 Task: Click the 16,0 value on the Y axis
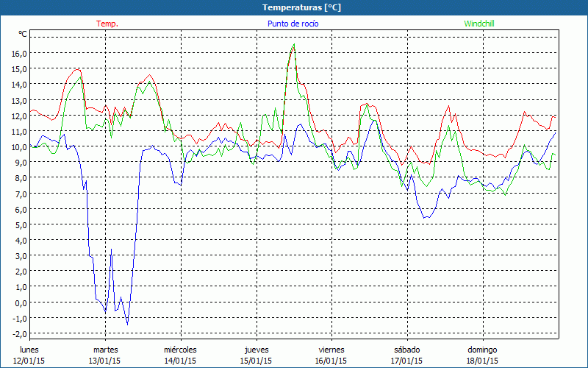[x=18, y=53]
